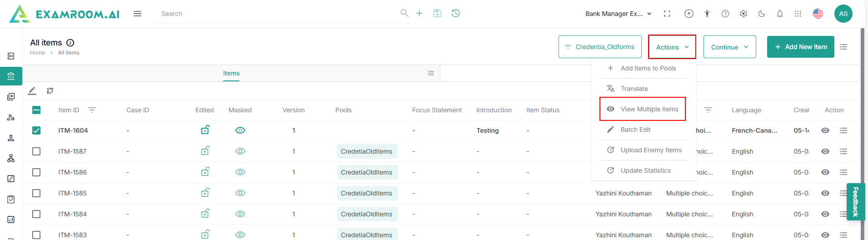The image size is (868, 240).
Task: Open the Continue dropdown
Action: 729,47
